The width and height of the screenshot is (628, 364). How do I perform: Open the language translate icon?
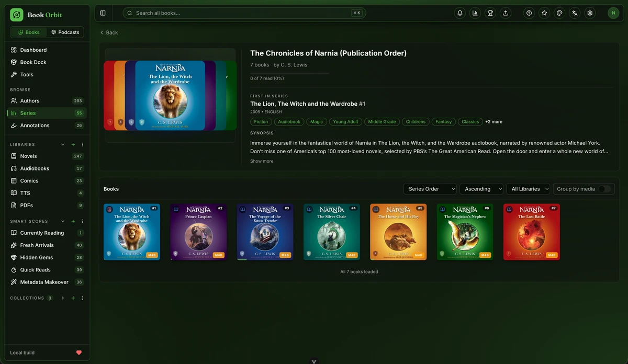coord(575,13)
